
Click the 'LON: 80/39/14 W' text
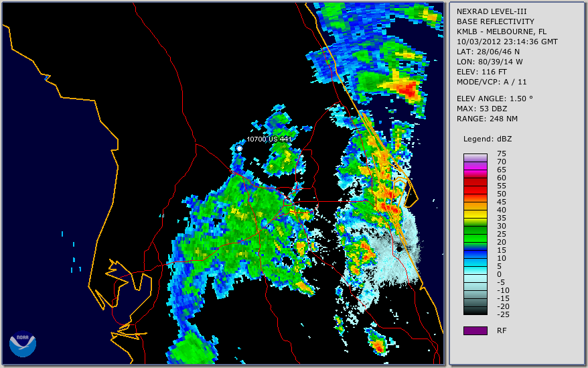490,62
